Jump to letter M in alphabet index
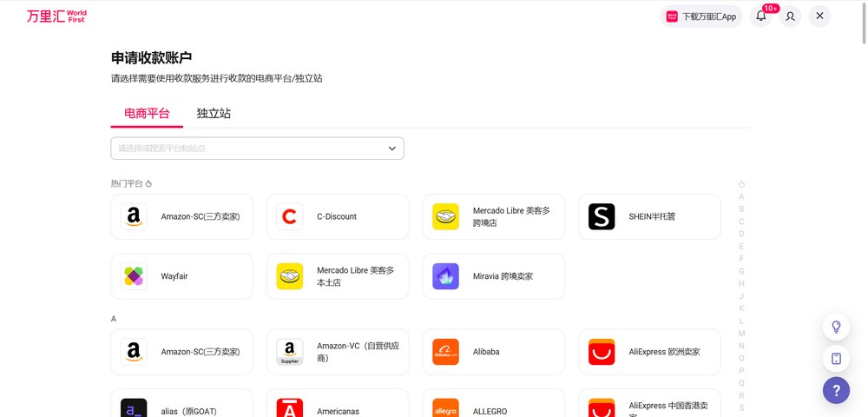This screenshot has height=417, width=868. (x=741, y=334)
